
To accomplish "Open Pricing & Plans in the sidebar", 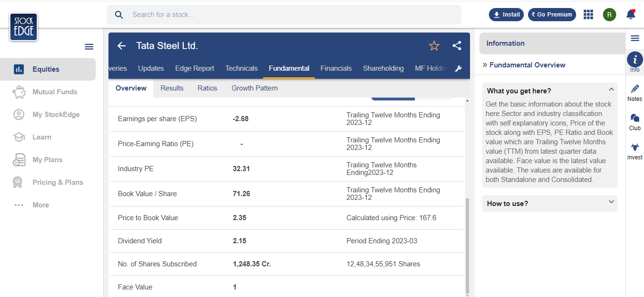I will 48,182.
